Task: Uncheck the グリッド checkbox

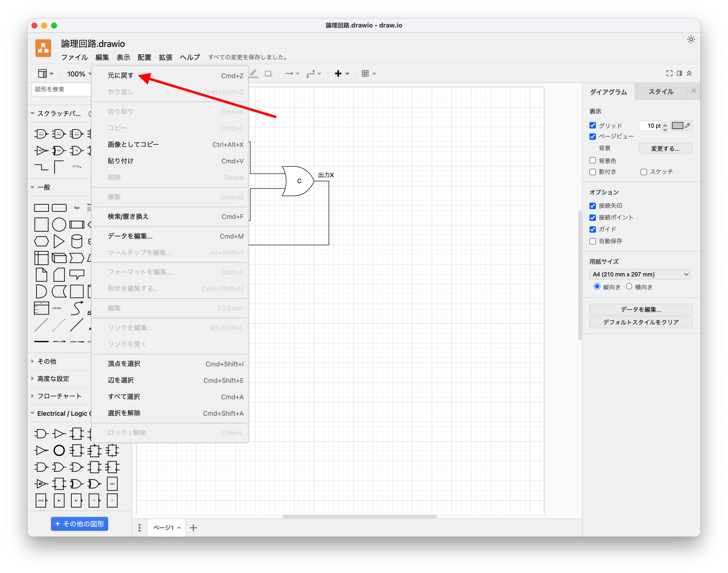Action: coord(592,126)
